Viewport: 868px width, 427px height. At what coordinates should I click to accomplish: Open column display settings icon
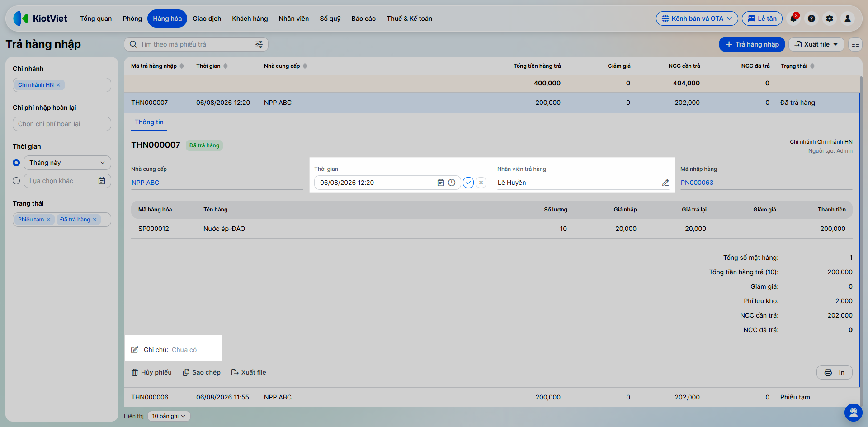pyautogui.click(x=855, y=44)
